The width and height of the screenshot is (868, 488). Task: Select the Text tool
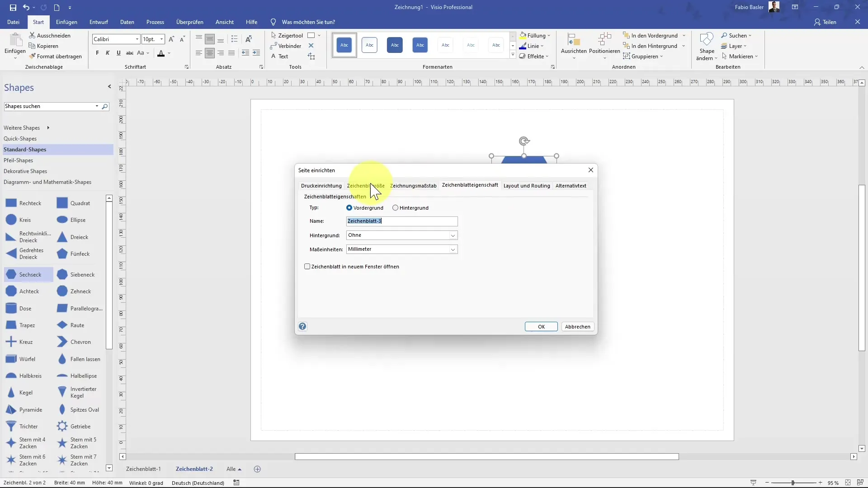[279, 56]
